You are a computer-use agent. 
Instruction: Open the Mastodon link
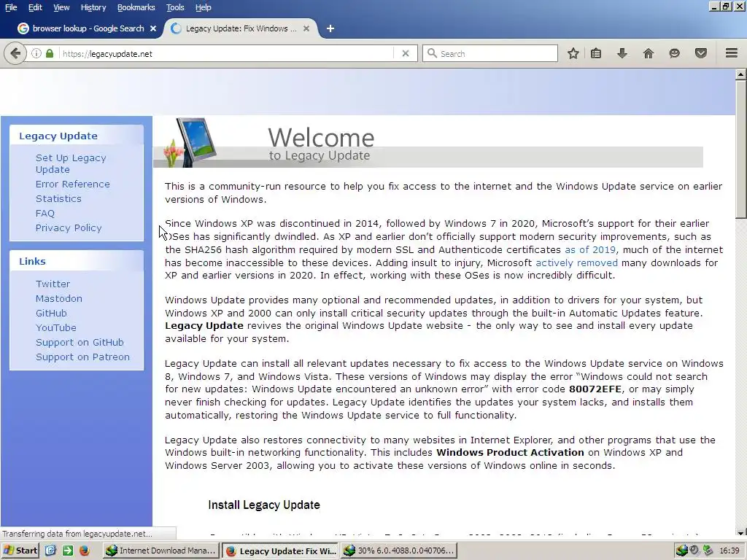pyautogui.click(x=58, y=298)
